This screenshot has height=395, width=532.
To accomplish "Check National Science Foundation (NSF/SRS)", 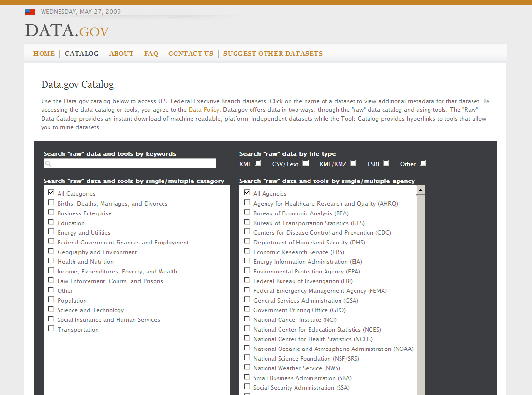I will (x=247, y=358).
